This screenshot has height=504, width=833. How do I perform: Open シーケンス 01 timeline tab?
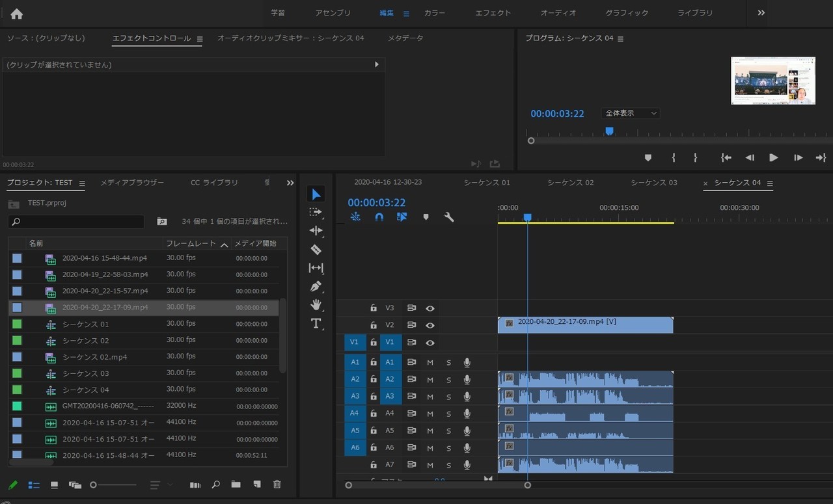point(487,183)
